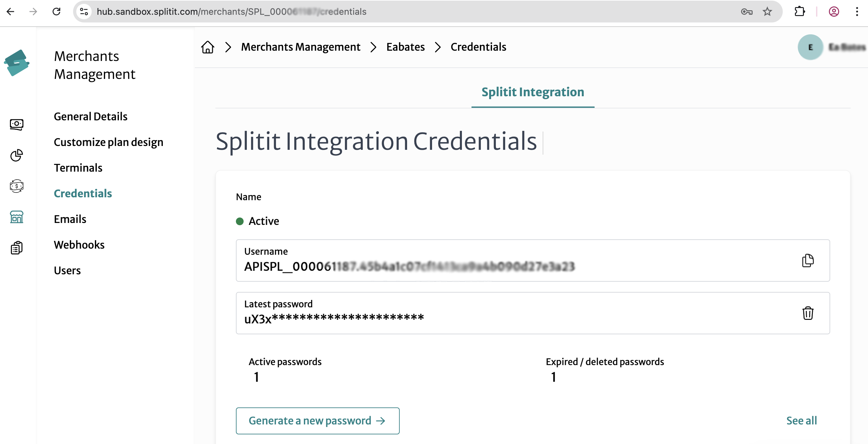This screenshot has height=444, width=868.
Task: Open the user avatar circle labeled E
Action: (810, 47)
